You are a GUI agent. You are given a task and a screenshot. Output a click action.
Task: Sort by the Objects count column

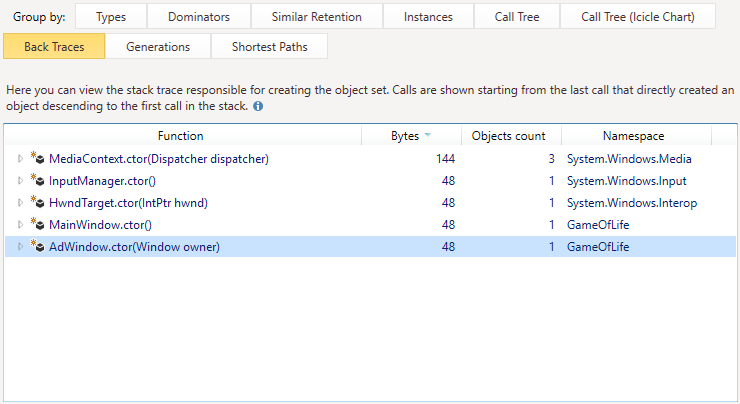point(510,135)
